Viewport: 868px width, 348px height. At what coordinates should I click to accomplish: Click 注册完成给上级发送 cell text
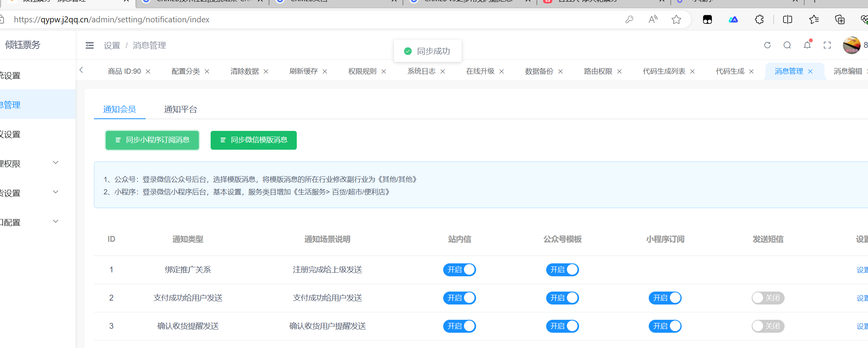[x=327, y=270]
